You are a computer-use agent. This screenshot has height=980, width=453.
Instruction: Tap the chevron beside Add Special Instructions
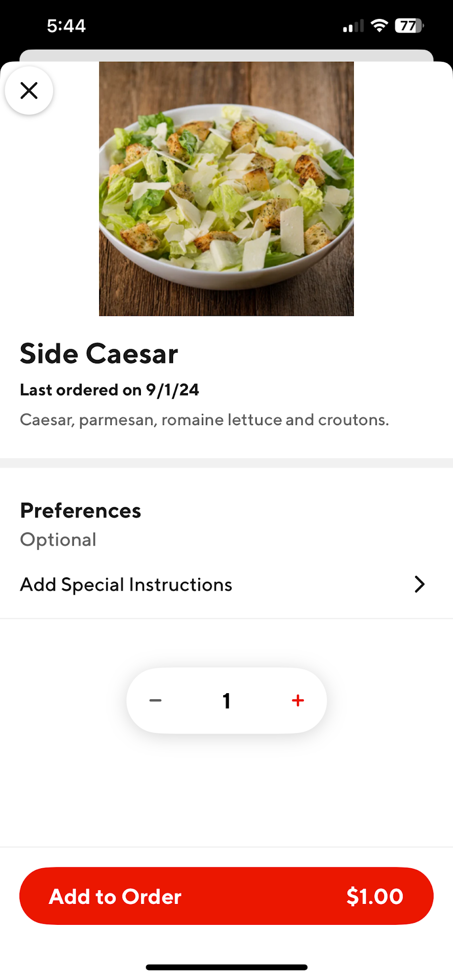419,584
